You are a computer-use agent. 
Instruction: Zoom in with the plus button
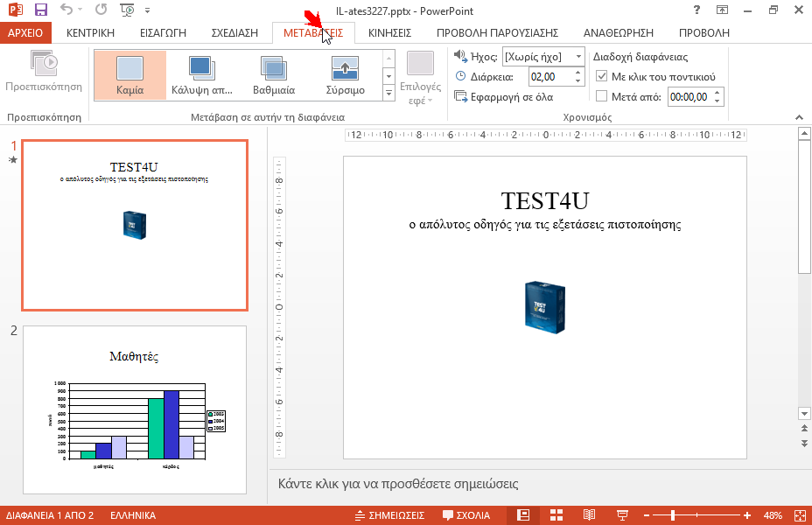(746, 515)
